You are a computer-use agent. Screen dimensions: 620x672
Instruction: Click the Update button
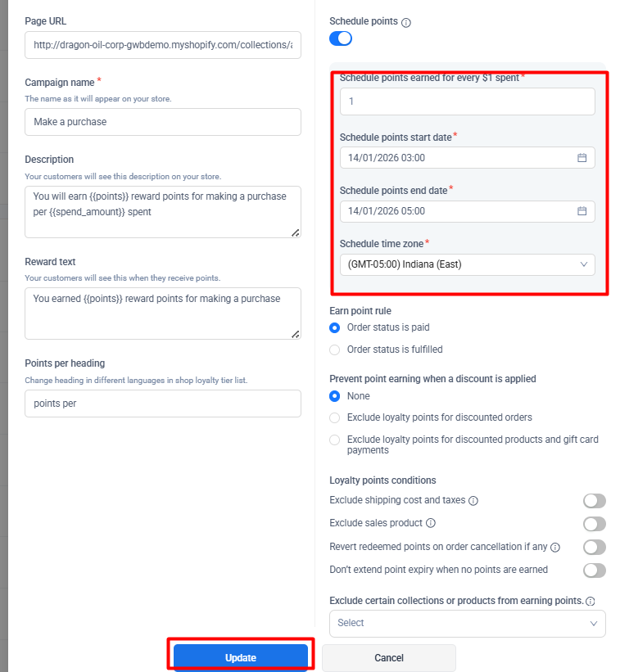[241, 658]
